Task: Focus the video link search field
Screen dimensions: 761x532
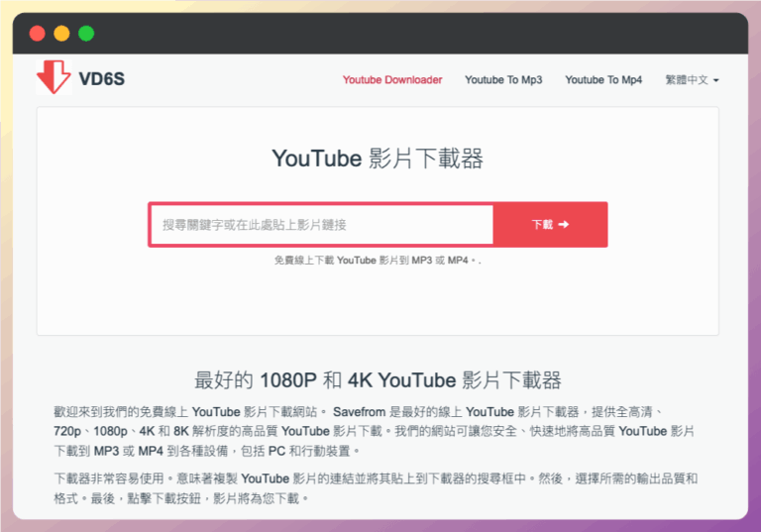Action: 322,225
